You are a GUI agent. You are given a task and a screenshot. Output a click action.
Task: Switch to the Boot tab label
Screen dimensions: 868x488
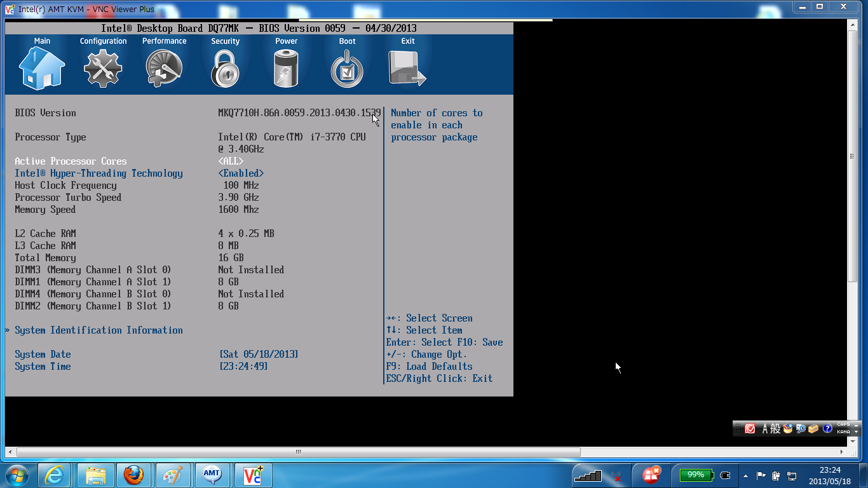347,41
